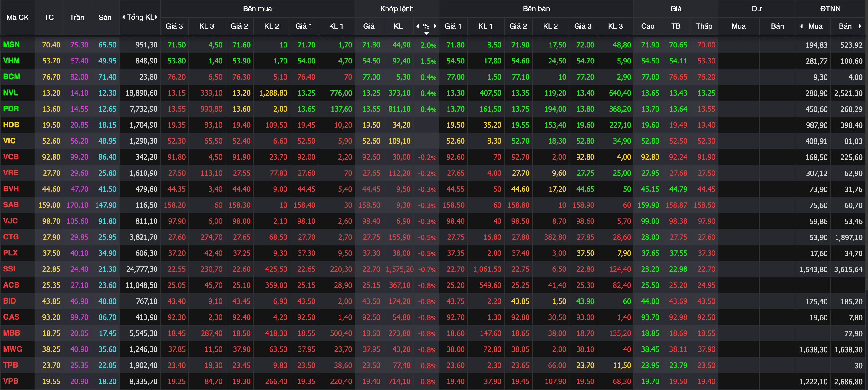Sort by the Trần column header

click(x=77, y=18)
